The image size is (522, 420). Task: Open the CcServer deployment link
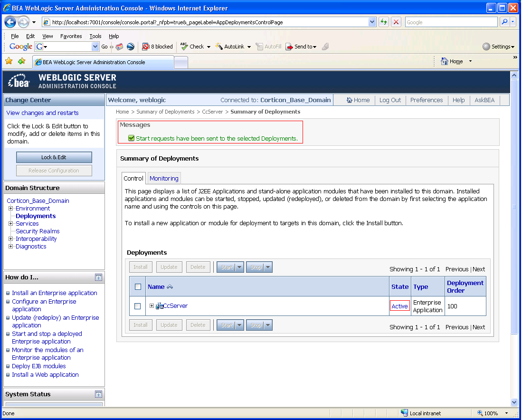(x=175, y=306)
